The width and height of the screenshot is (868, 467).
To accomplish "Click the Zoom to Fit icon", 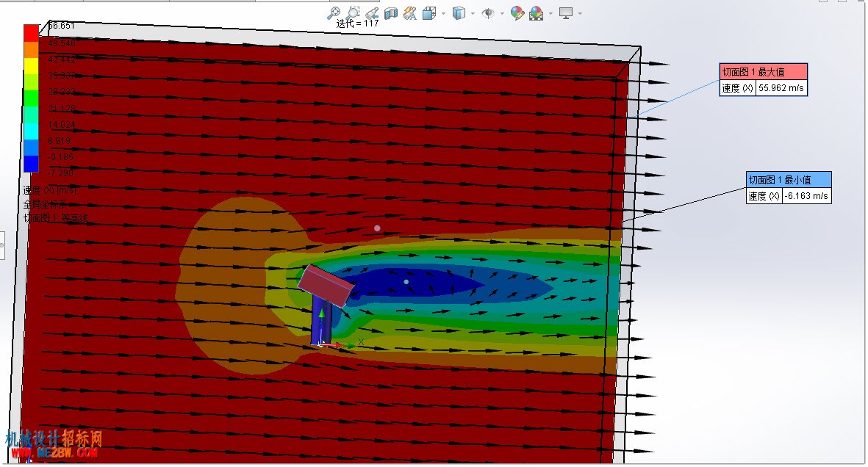I will pos(334,12).
